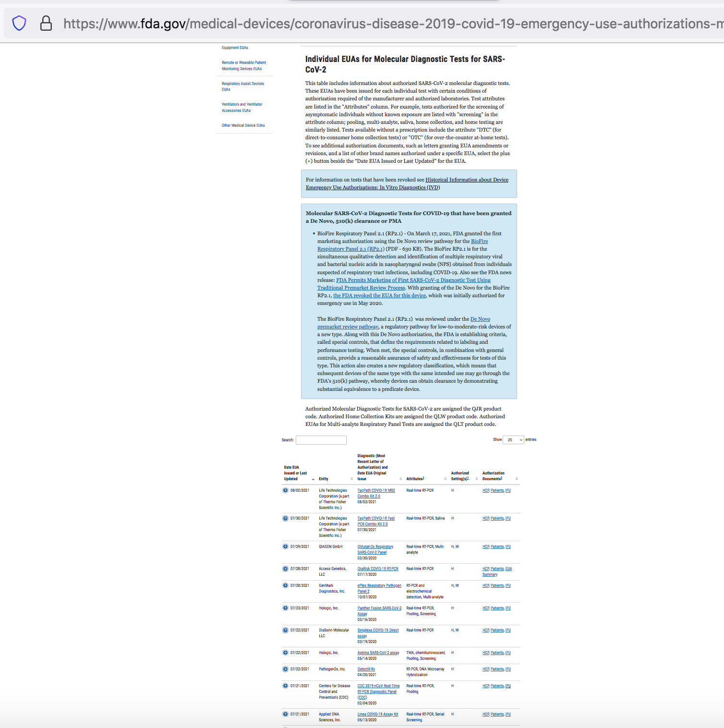Open Equipment EUAs sidebar link
Image resolution: width=724 pixels, height=728 pixels.
click(x=235, y=48)
